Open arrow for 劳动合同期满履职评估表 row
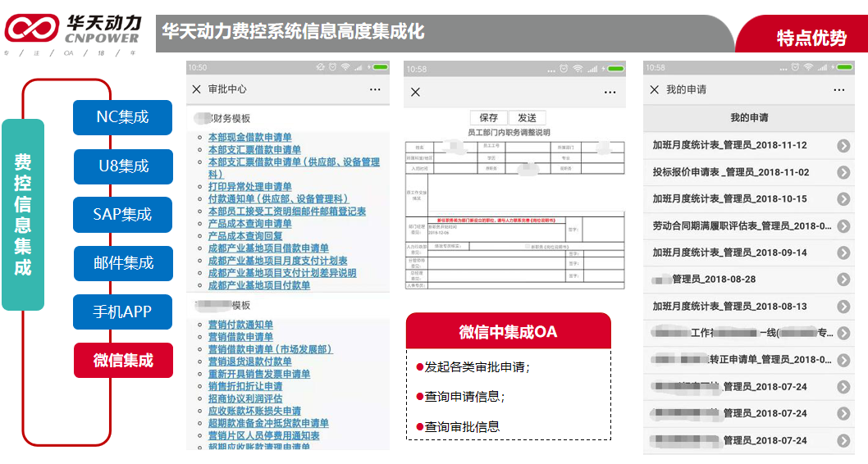868x464 pixels. [x=843, y=226]
